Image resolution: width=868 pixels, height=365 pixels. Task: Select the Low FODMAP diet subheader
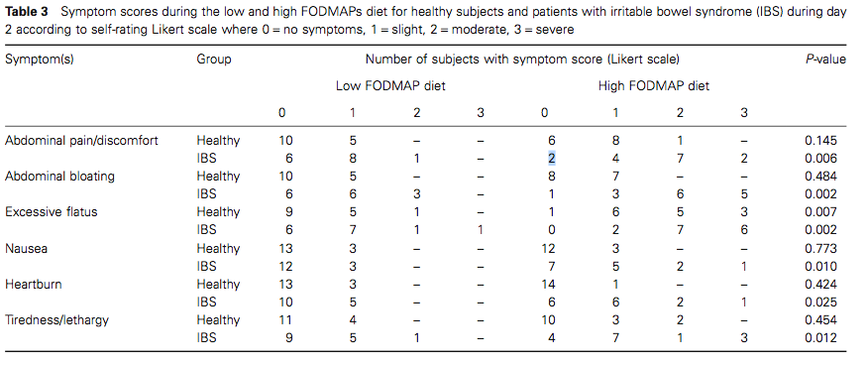tap(390, 86)
